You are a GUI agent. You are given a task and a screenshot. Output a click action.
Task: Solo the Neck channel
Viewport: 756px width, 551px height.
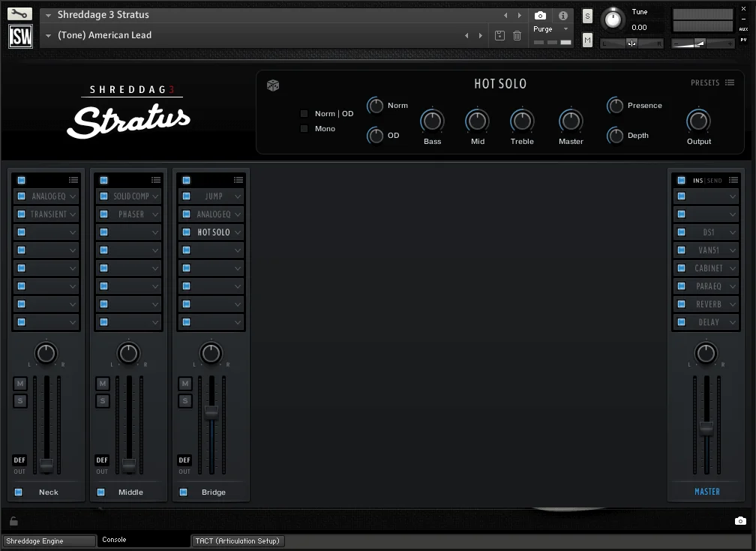(19, 401)
